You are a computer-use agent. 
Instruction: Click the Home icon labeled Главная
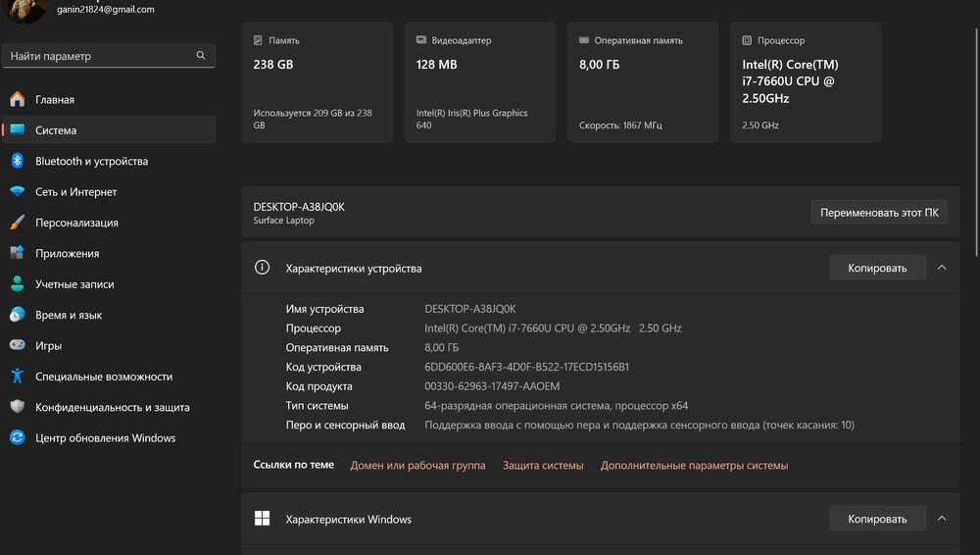click(x=17, y=99)
